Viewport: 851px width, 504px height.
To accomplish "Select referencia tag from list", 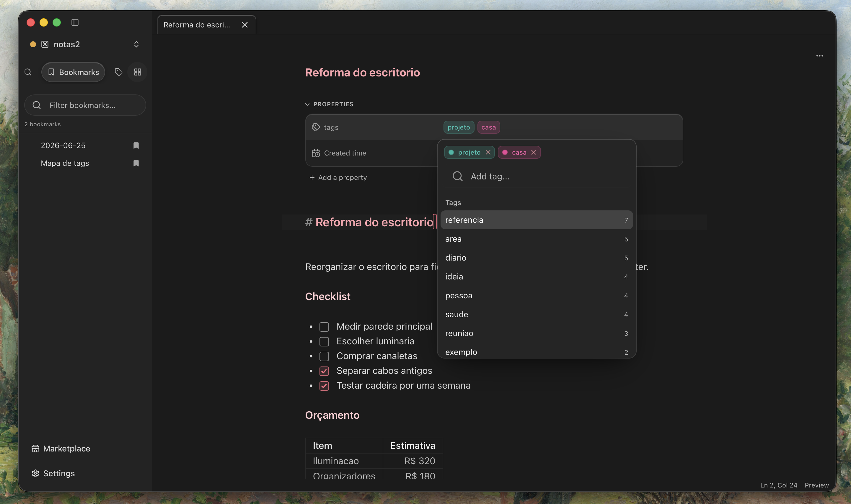I will point(536,220).
